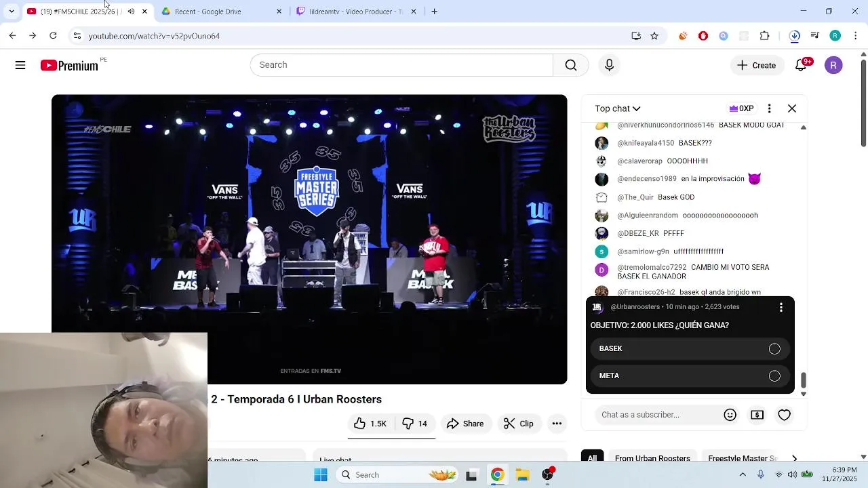
Task: Open Chrome extensions puzzle icon
Action: click(x=764, y=36)
